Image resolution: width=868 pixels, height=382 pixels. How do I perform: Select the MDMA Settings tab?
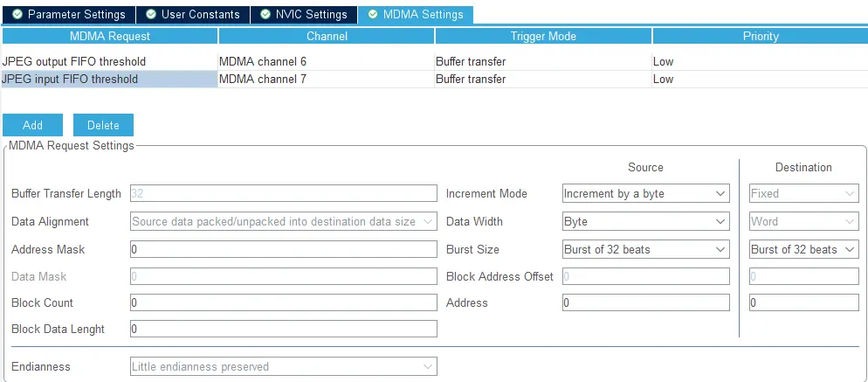pyautogui.click(x=415, y=14)
